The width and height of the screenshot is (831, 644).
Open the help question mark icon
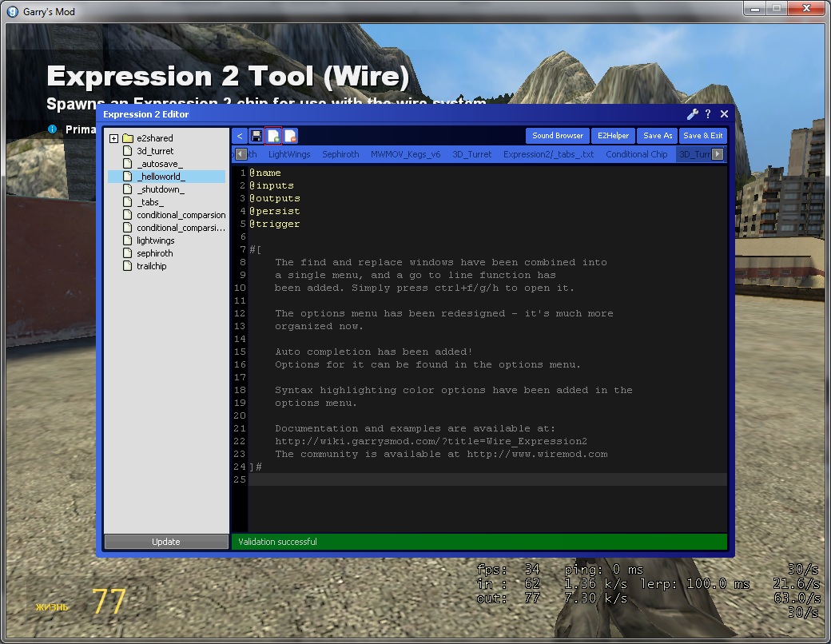(708, 114)
